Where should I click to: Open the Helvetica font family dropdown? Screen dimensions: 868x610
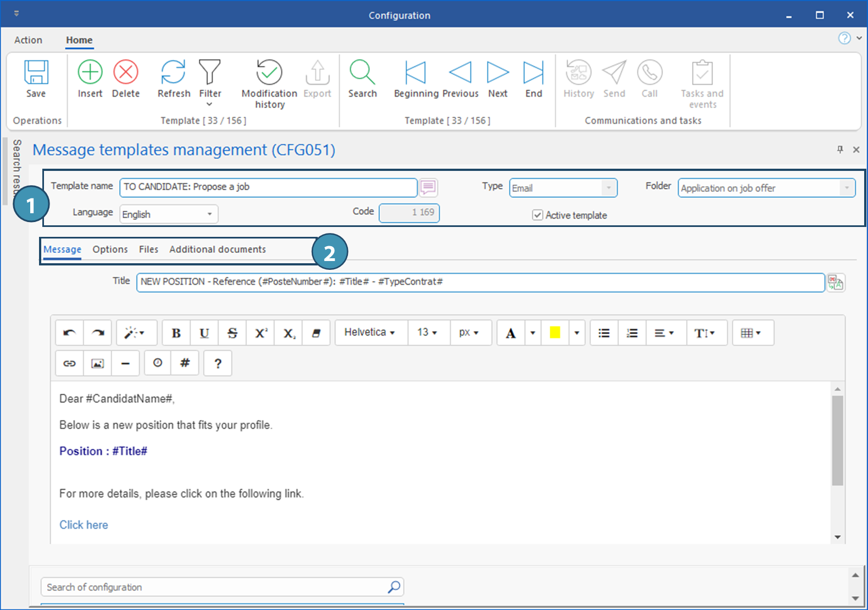370,332
